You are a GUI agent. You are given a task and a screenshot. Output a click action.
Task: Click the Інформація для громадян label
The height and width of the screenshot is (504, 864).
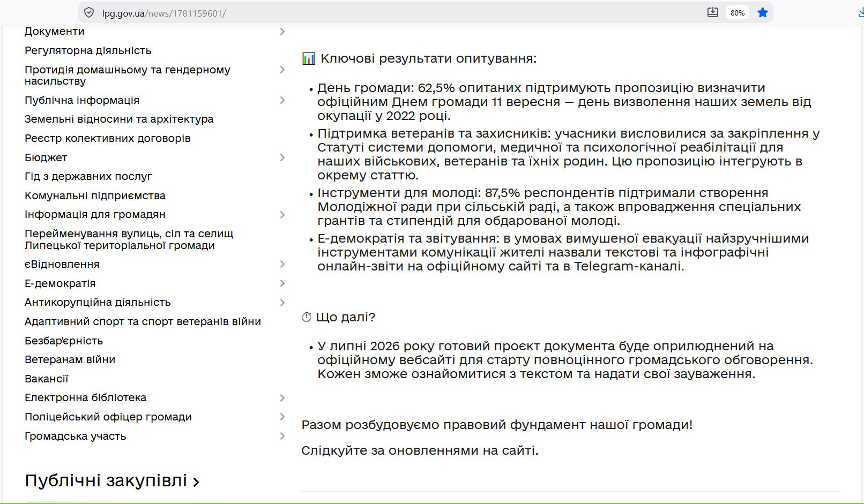pyautogui.click(x=95, y=214)
